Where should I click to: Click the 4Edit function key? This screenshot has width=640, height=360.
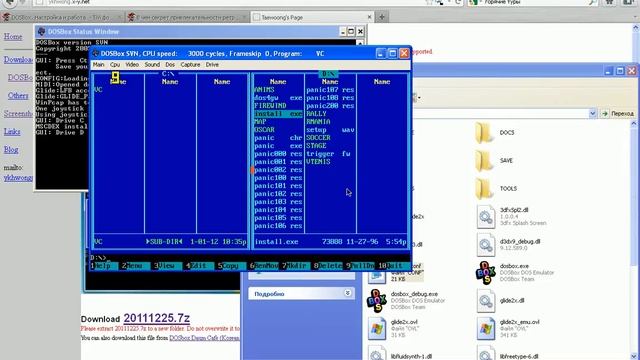tap(199, 266)
